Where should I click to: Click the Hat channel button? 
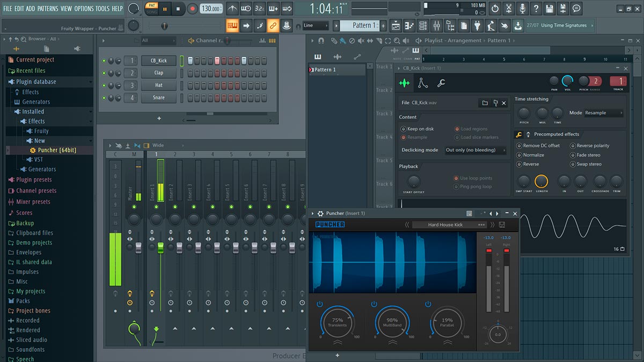pyautogui.click(x=158, y=85)
